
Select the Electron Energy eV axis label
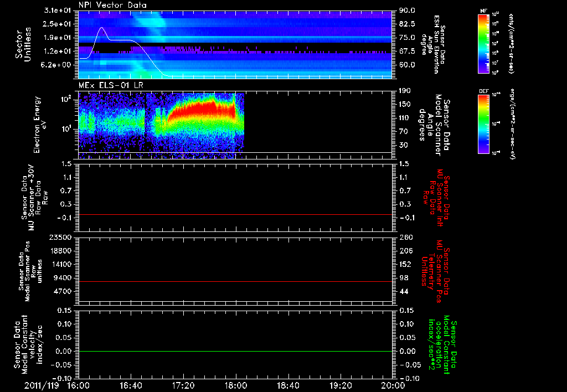[40, 125]
